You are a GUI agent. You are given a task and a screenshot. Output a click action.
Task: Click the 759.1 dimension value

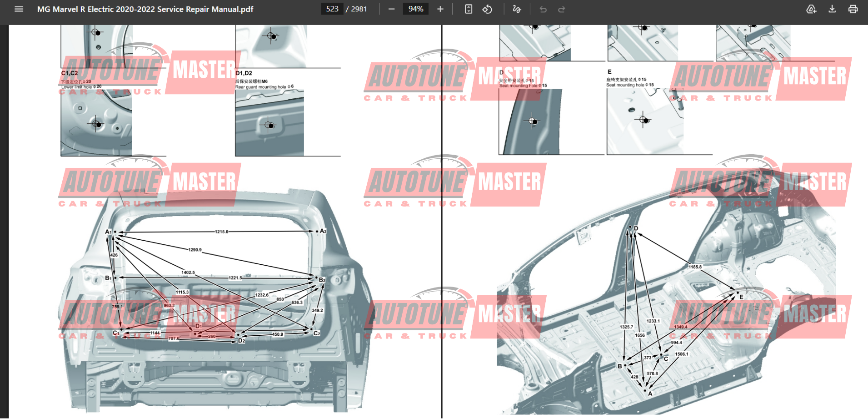click(117, 307)
